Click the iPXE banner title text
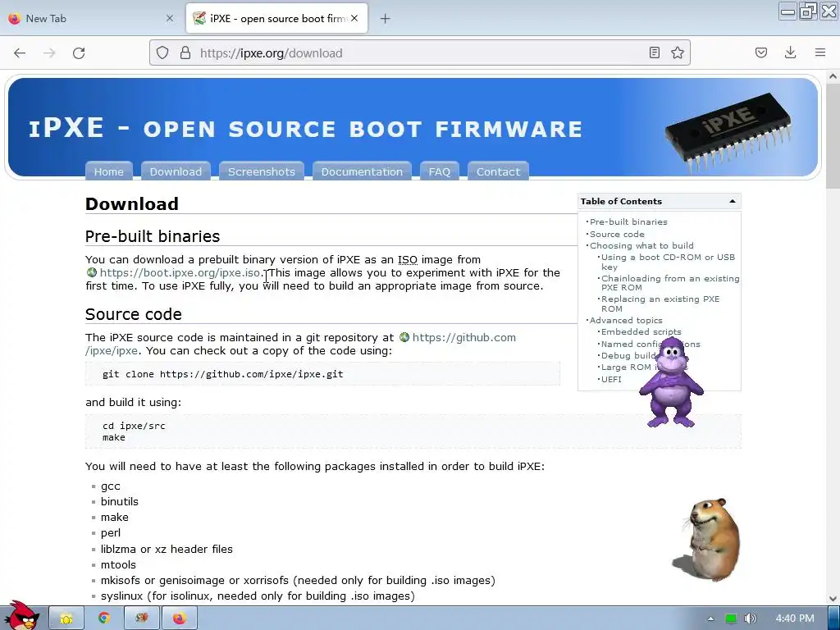This screenshot has width=840, height=630. [x=305, y=129]
